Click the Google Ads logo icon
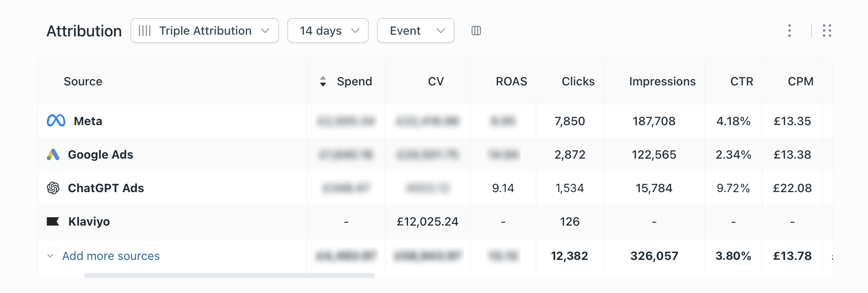868x293 pixels. pyautogui.click(x=53, y=154)
